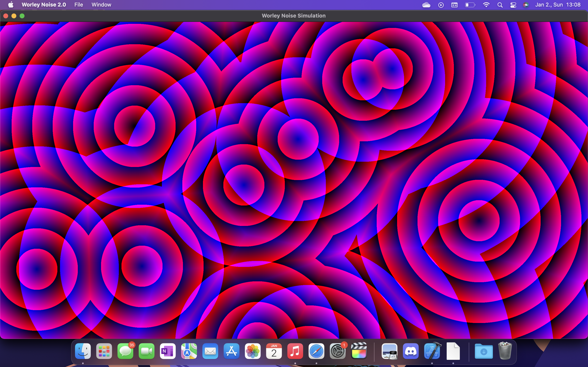This screenshot has width=588, height=367.
Task: Click the Worley Noise Simulation title bar
Action: (x=294, y=16)
